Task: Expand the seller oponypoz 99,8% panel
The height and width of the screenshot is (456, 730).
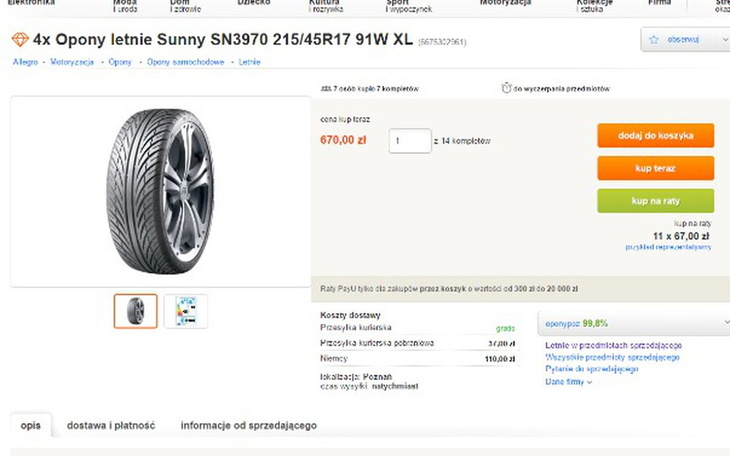Action: click(x=723, y=323)
